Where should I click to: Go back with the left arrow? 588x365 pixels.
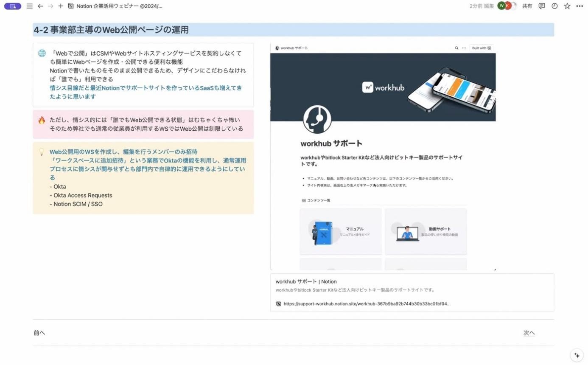[40, 6]
